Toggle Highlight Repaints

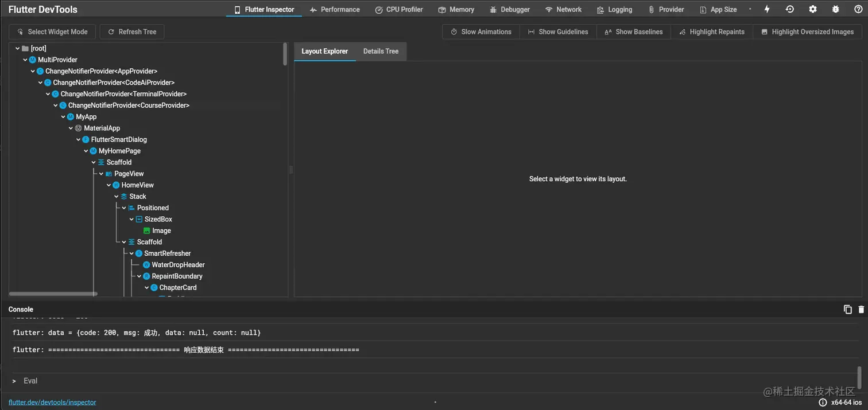coord(712,32)
